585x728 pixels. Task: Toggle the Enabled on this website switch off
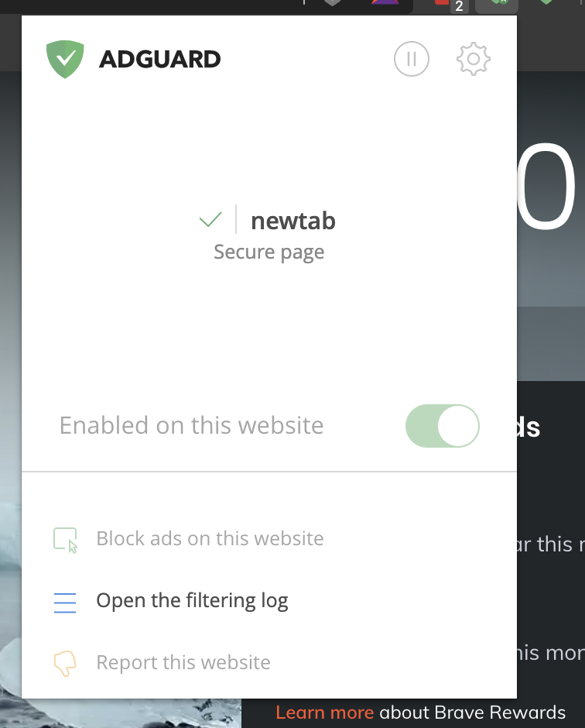pos(442,425)
